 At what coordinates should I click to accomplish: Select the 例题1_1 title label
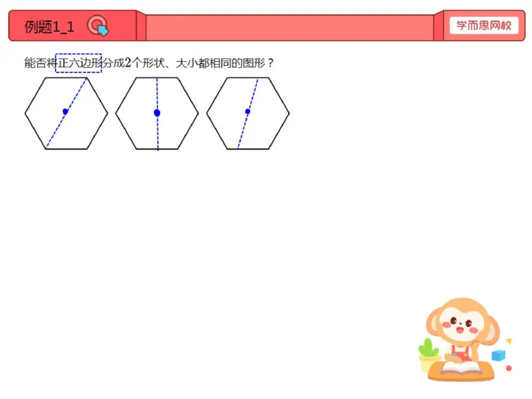49,27
